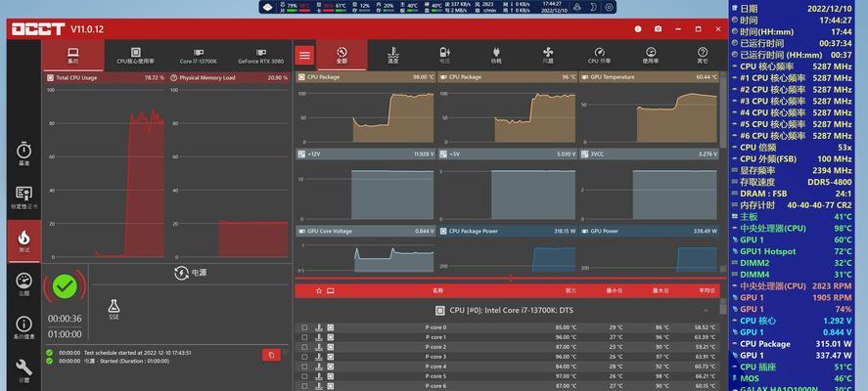Click the info circle icon in title bar
The height and width of the screenshot is (391, 868).
click(638, 29)
